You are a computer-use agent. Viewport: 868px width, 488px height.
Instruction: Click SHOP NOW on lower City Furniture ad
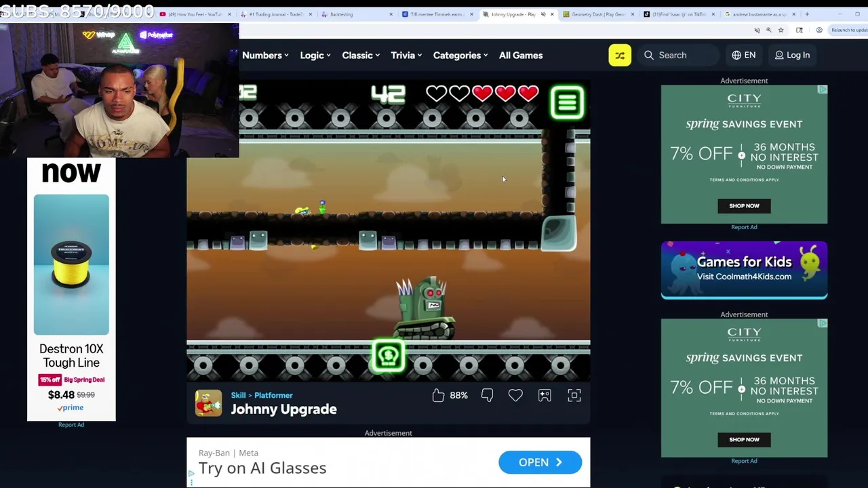[744, 439]
